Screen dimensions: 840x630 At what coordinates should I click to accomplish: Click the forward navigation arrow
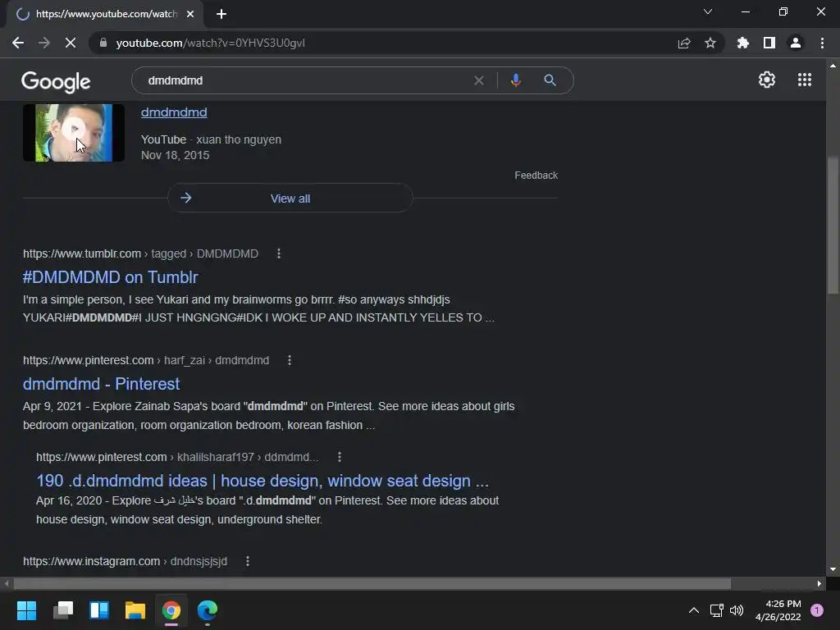tap(44, 43)
